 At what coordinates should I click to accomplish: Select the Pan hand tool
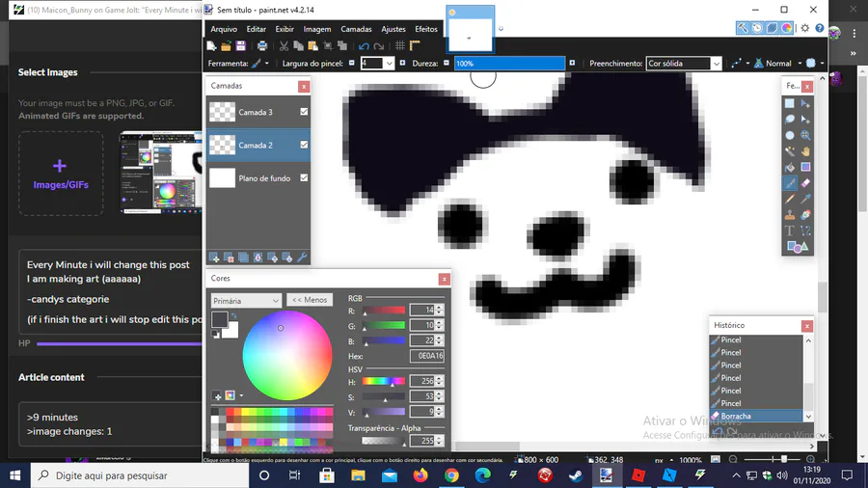(805, 151)
